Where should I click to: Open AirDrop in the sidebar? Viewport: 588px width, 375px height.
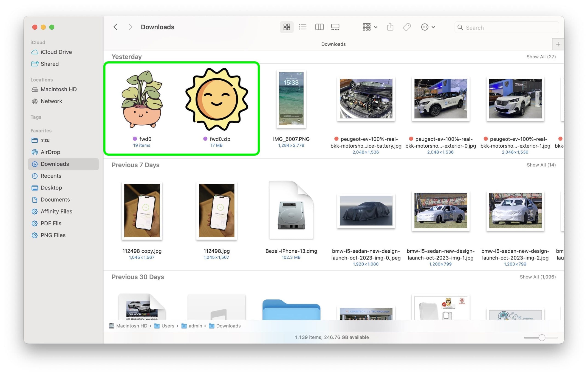(x=50, y=152)
